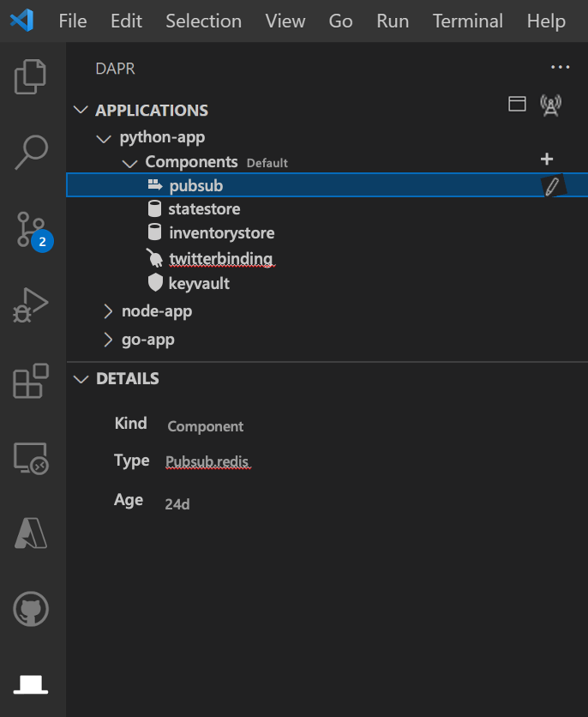Screen dimensions: 588x717
Task: Open the Remote Explorer view
Action: pyautogui.click(x=31, y=458)
